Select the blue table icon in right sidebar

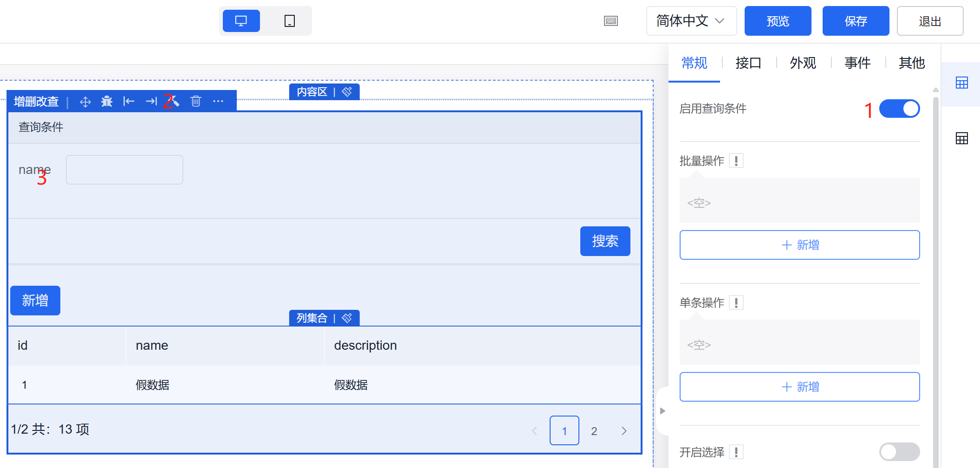pos(961,83)
